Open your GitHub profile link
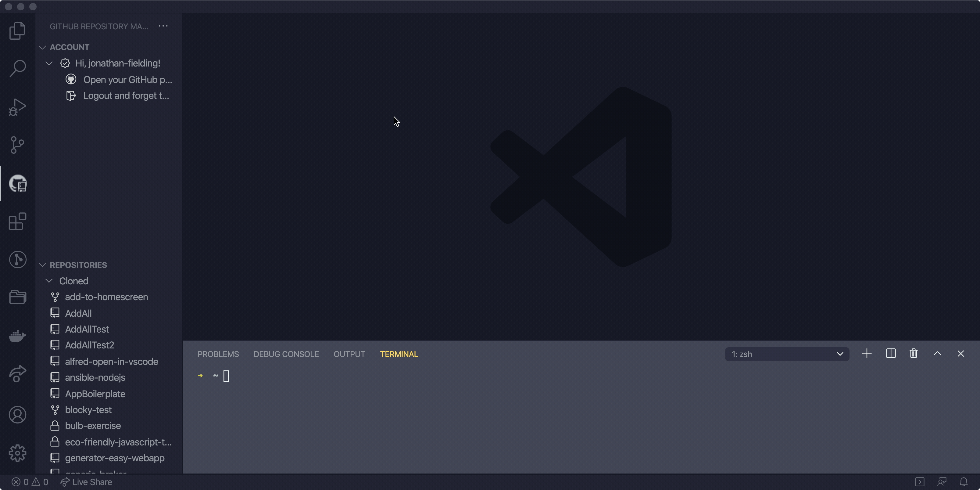The height and width of the screenshot is (490, 980). pos(127,80)
